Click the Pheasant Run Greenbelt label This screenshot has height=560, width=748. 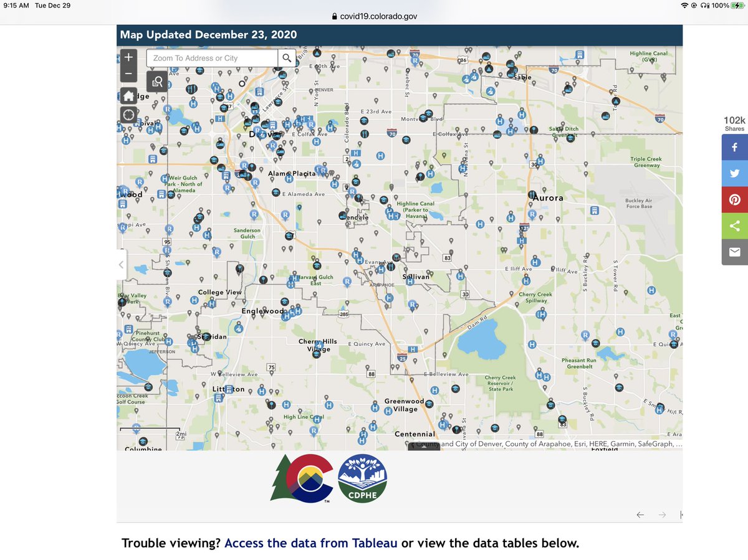point(579,363)
